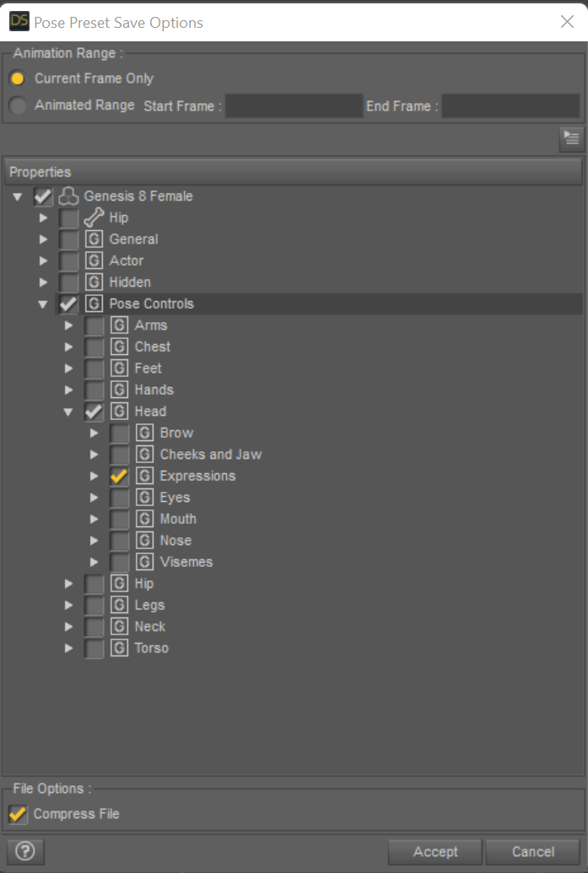Expand the Hands node

(x=68, y=390)
